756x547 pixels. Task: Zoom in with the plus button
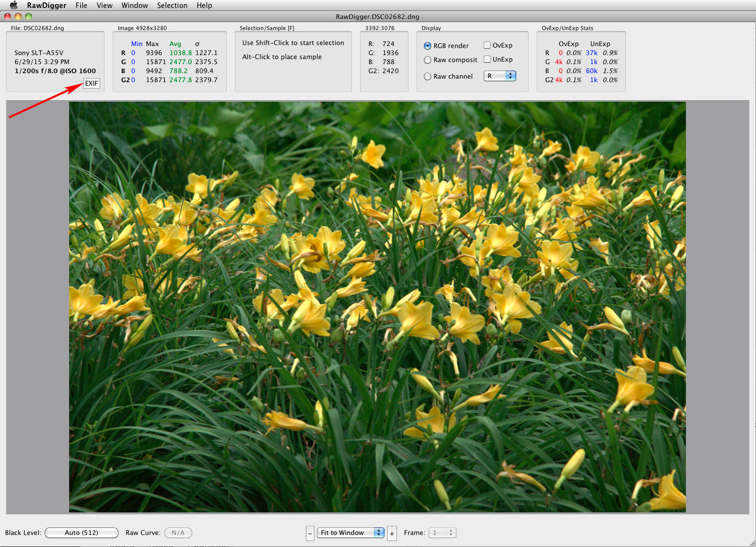[392, 533]
